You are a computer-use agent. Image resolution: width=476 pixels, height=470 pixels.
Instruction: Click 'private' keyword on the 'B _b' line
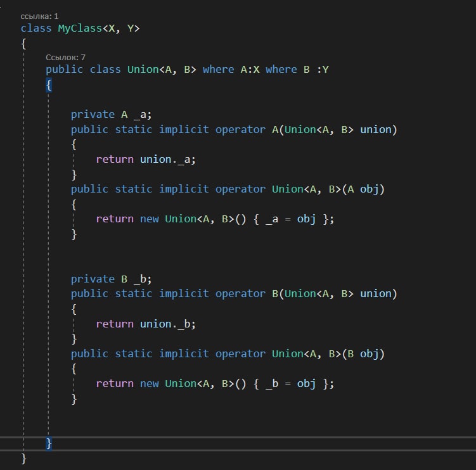93,279
